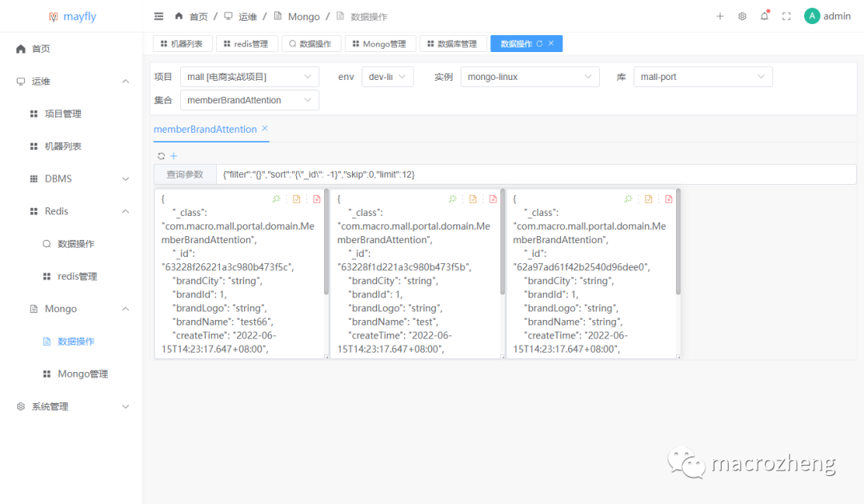Open the 实例 dropdown showing mongo-linux
The width and height of the screenshot is (864, 504).
[x=530, y=76]
